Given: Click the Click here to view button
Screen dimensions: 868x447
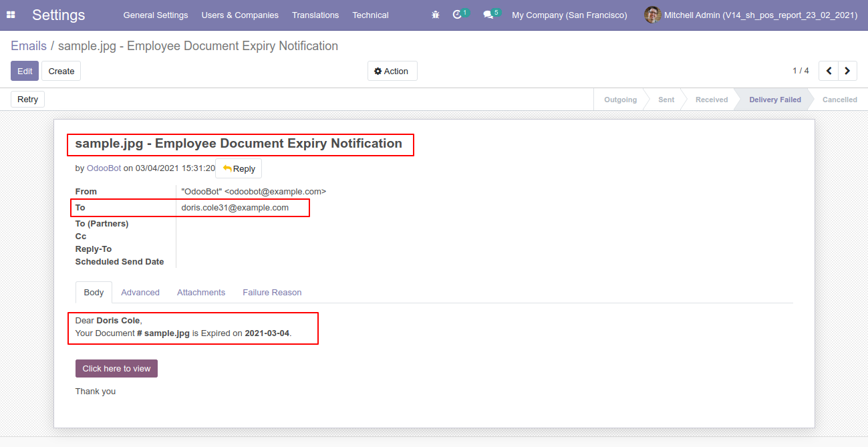Looking at the screenshot, I should tap(116, 368).
